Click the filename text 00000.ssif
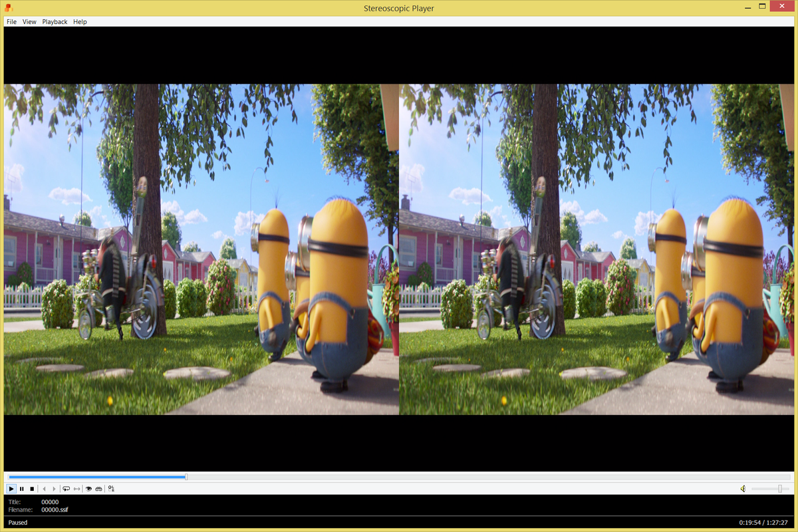Screen dimensions: 798x532 tap(55, 510)
